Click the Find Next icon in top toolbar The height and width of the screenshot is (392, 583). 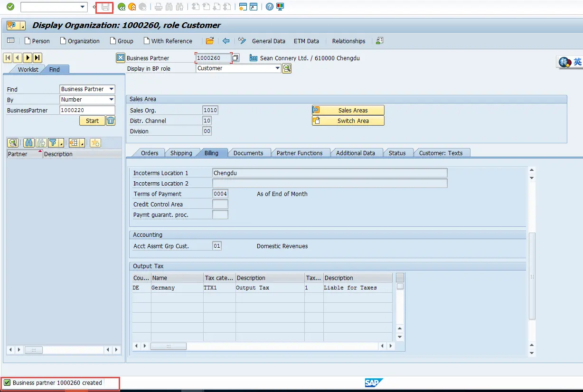[x=179, y=7]
